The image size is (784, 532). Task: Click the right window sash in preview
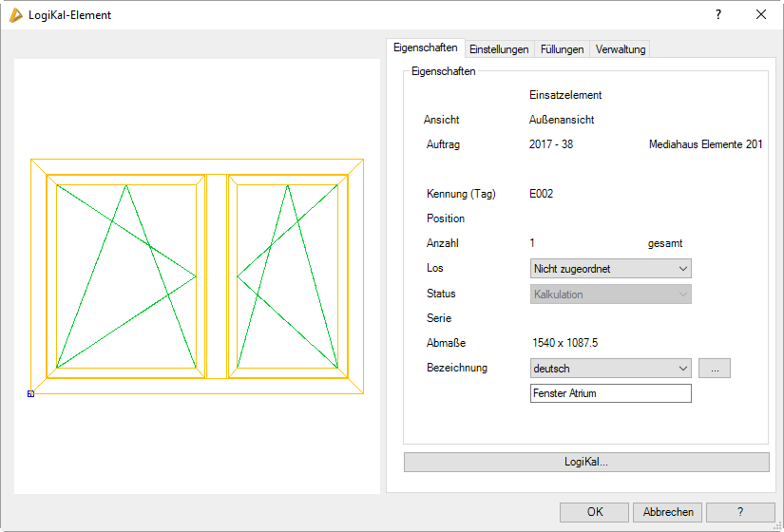287,276
